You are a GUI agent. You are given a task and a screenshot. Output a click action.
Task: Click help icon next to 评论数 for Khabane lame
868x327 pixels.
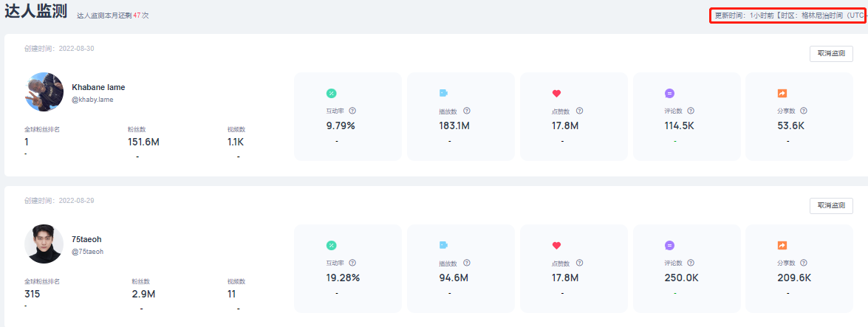tap(691, 111)
